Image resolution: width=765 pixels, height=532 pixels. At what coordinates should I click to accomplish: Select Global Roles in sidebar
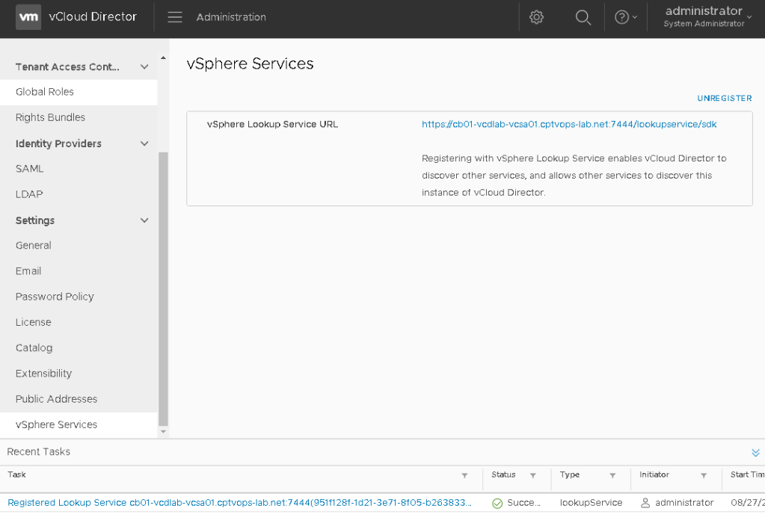point(45,92)
